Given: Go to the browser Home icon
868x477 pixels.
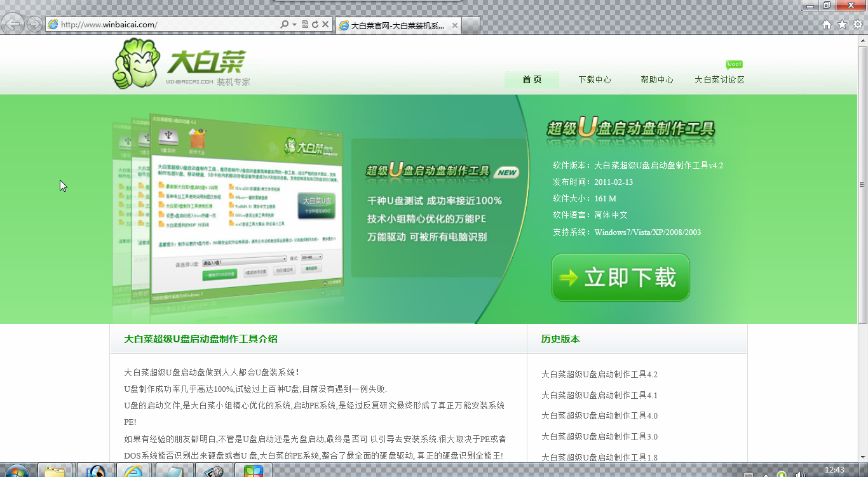Looking at the screenshot, I should pos(827,25).
